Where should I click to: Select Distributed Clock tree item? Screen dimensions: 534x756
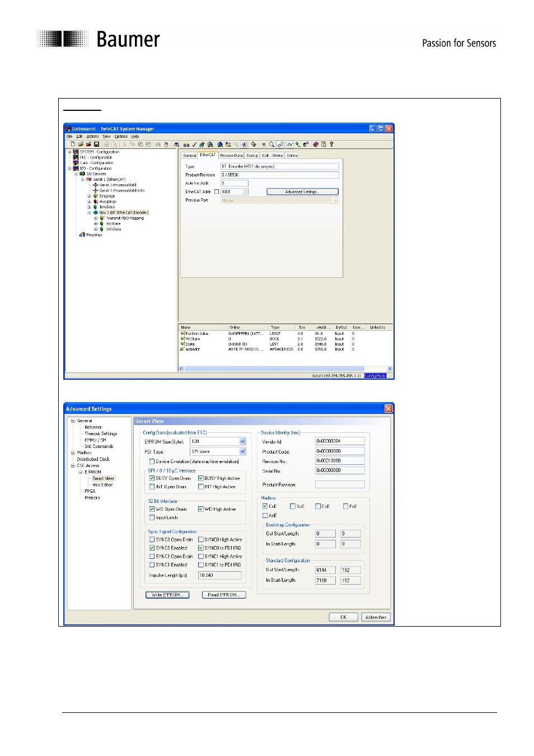click(x=93, y=459)
